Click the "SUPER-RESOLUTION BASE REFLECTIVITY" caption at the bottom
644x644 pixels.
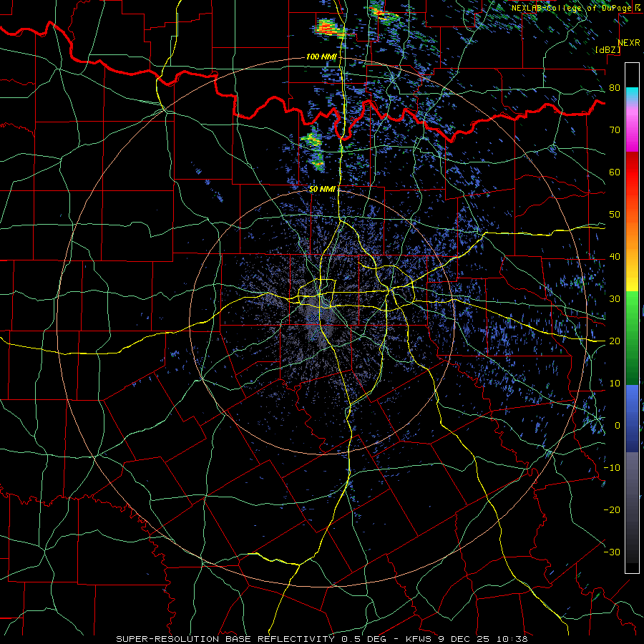point(224,639)
